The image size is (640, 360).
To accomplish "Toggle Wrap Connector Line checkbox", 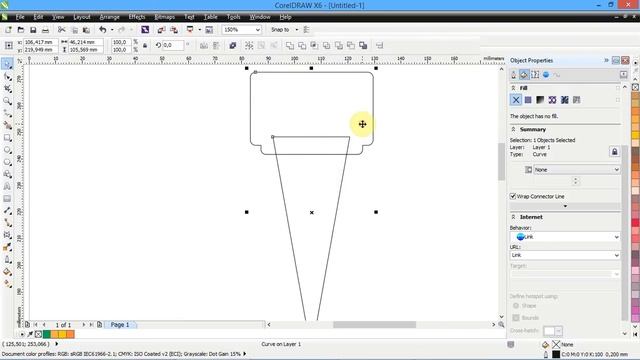I will [513, 196].
